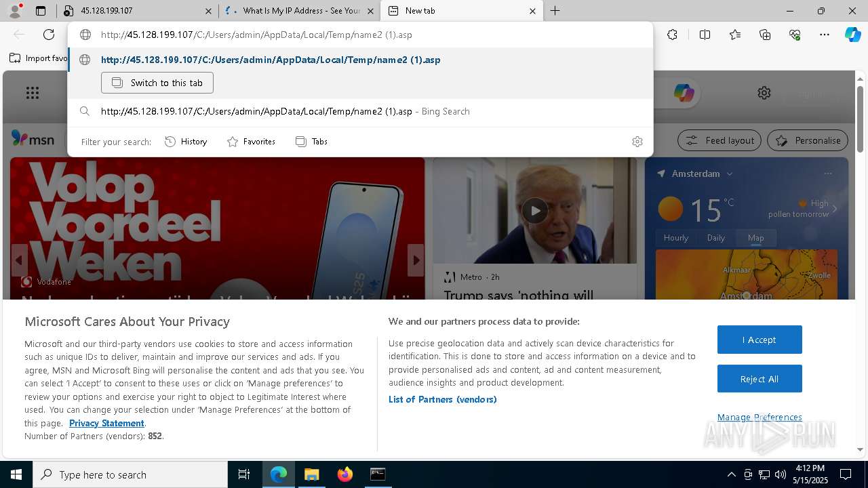Open the Privacy Statement link
This screenshot has height=488, width=868.
[x=106, y=423]
